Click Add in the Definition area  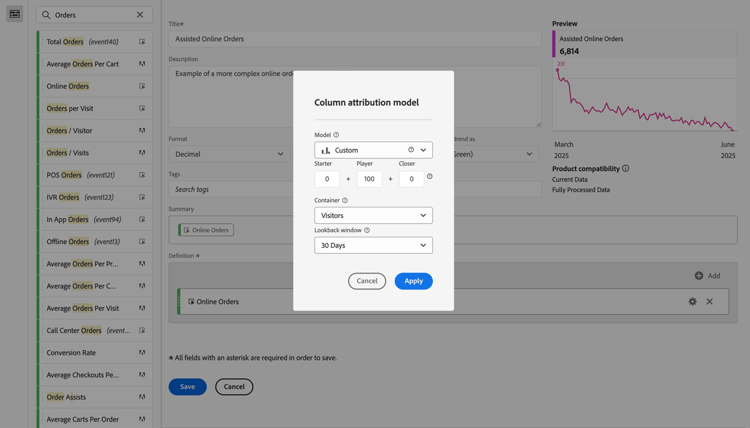click(x=707, y=275)
